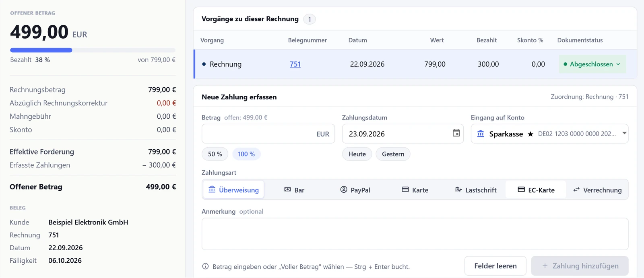
Task: Sort by Vorgang column header
Action: [x=212, y=40]
